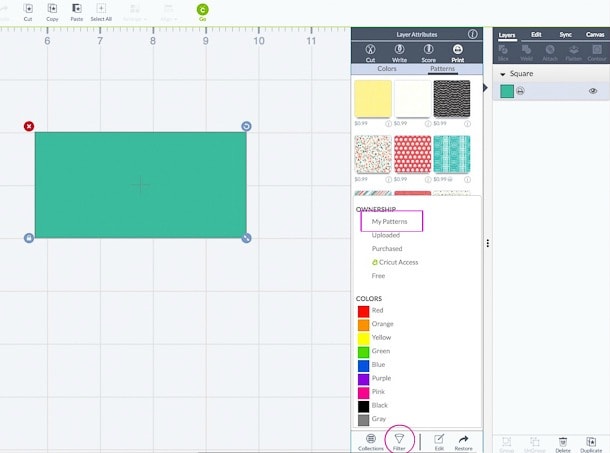Image resolution: width=610 pixels, height=453 pixels.
Task: Filter patterns by Blue color
Action: point(372,365)
